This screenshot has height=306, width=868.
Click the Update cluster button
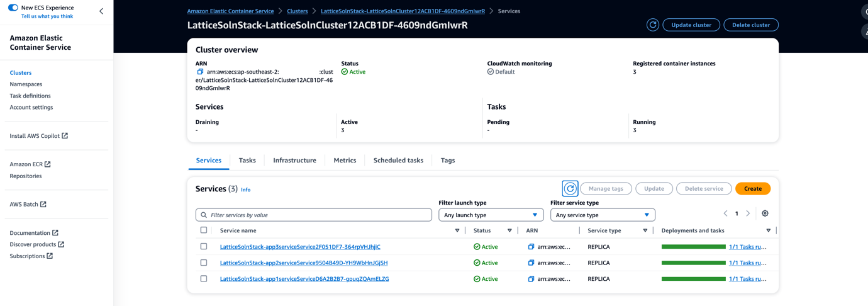point(691,25)
